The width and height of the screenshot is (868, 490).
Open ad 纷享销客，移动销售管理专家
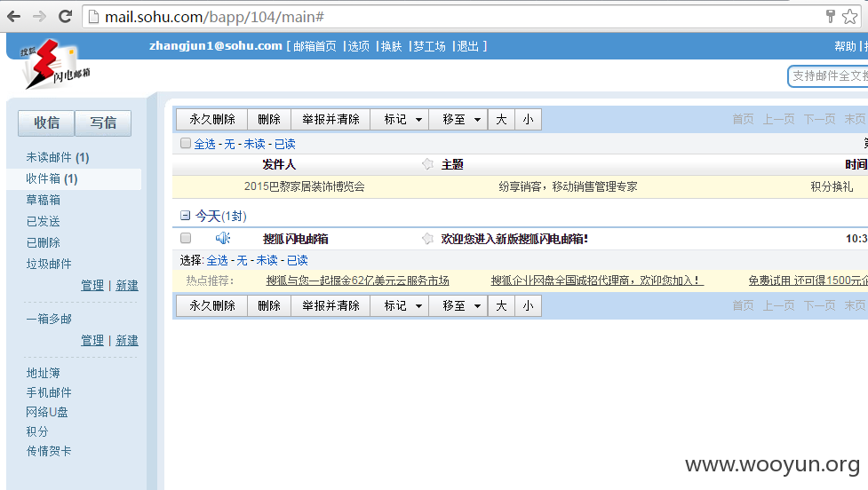568,187
